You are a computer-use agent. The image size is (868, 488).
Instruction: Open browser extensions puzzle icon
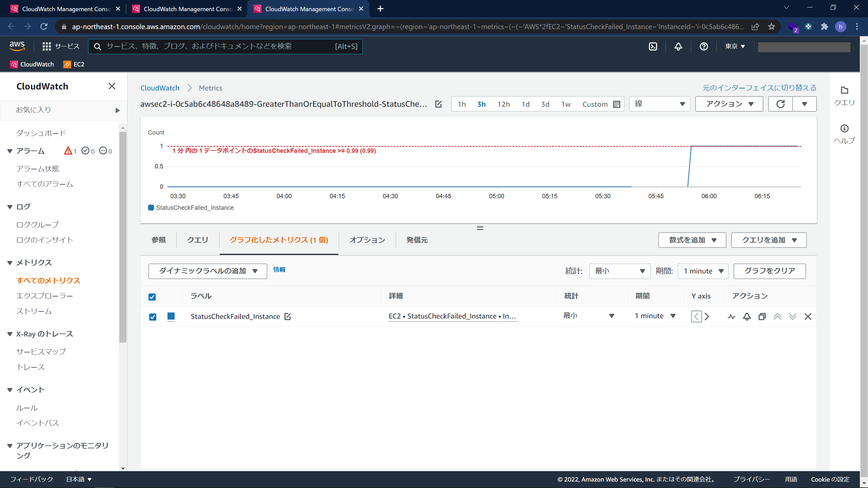point(824,26)
